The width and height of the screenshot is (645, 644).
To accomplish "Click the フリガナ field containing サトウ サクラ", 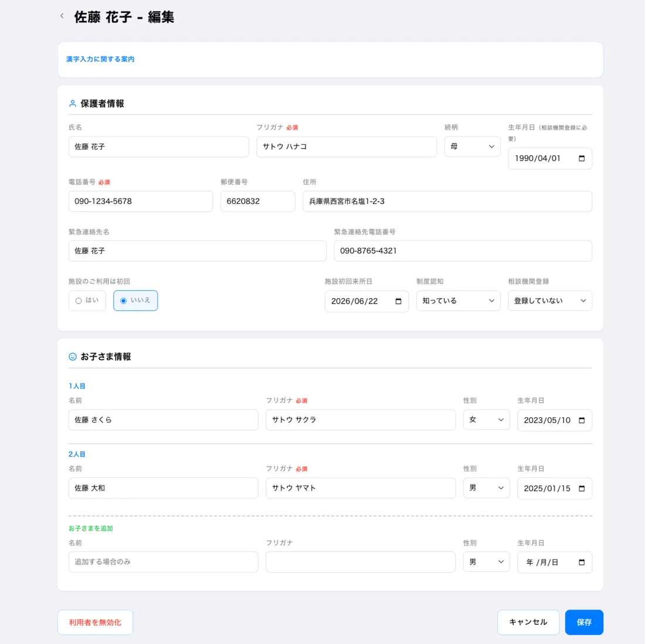I will 361,420.
